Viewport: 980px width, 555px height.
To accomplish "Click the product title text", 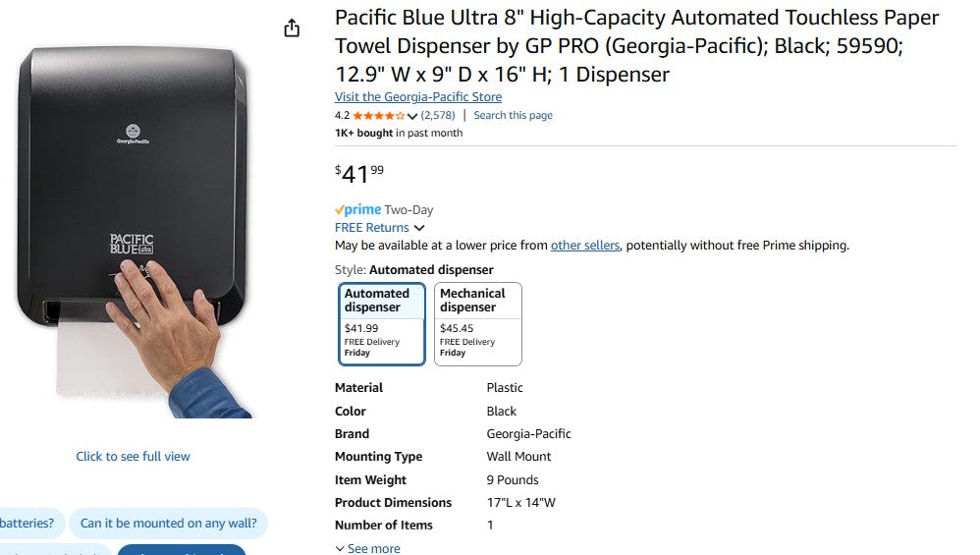I will [x=636, y=45].
